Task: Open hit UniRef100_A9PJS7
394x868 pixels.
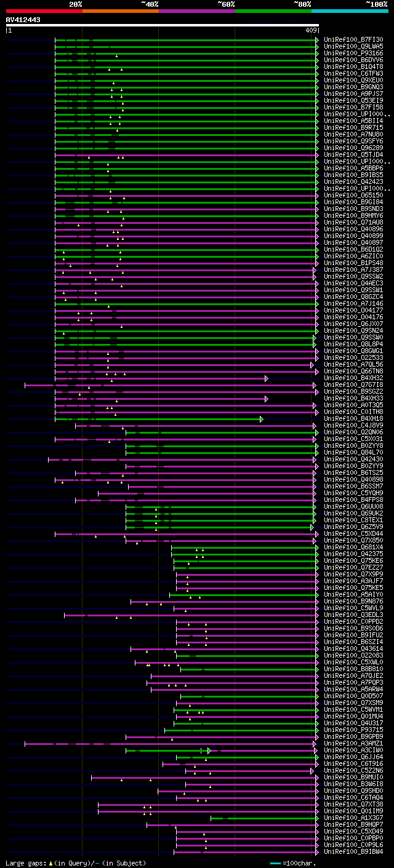Action: 353,94
